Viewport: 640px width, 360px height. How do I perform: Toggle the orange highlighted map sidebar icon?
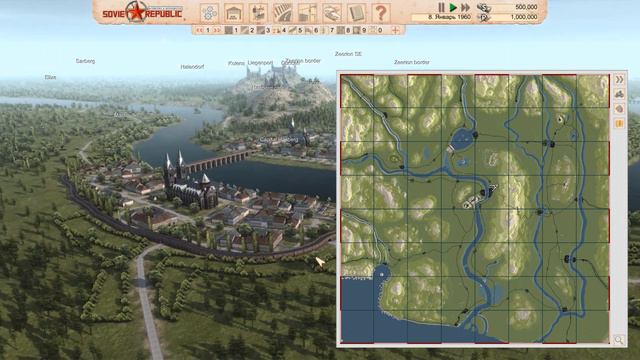[619, 123]
